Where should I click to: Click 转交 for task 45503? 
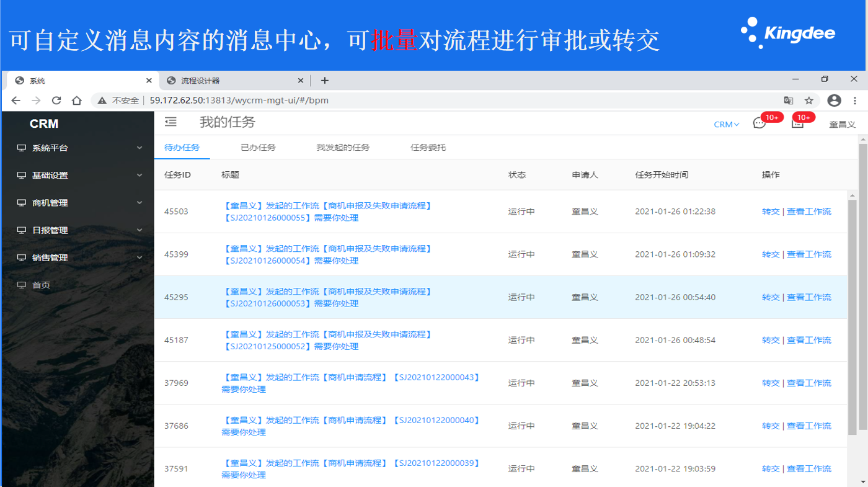(x=770, y=212)
